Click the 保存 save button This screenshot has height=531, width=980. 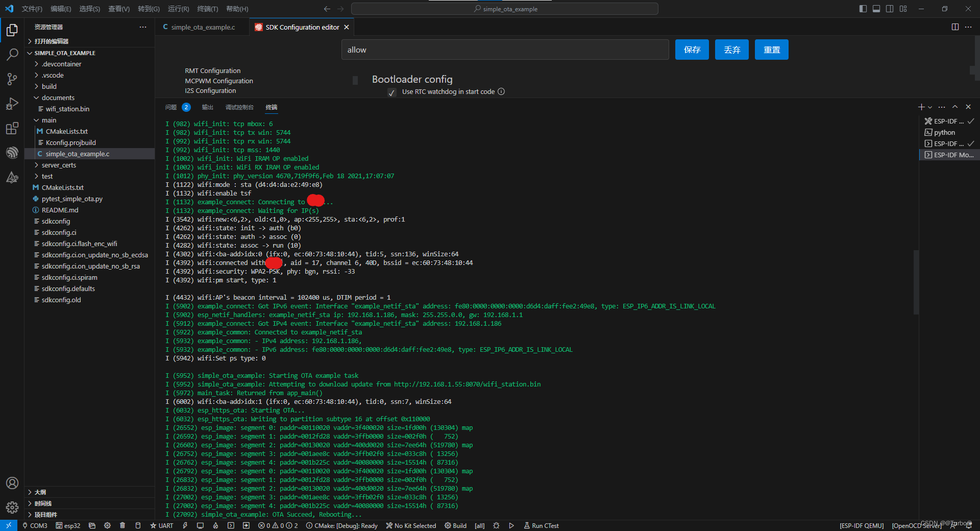[x=692, y=50]
